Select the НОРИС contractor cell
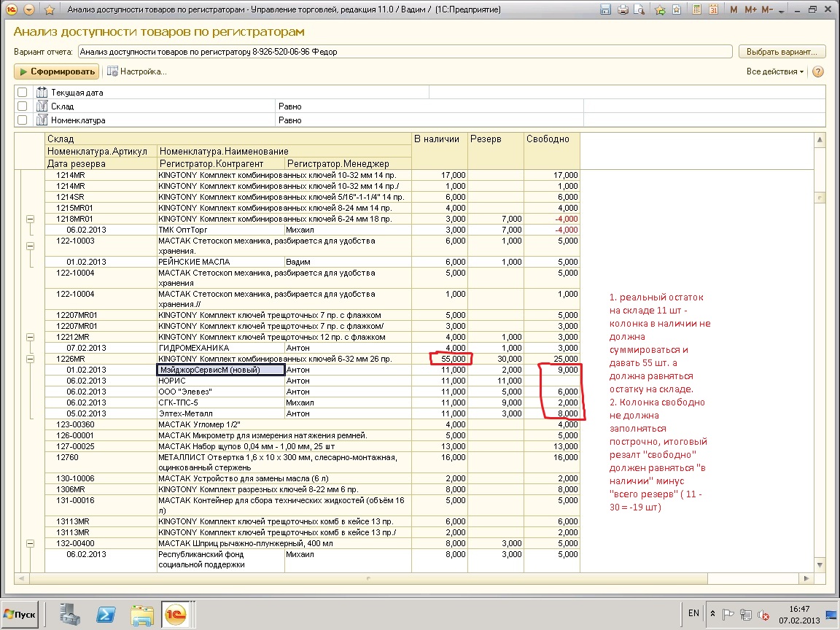 (221, 381)
